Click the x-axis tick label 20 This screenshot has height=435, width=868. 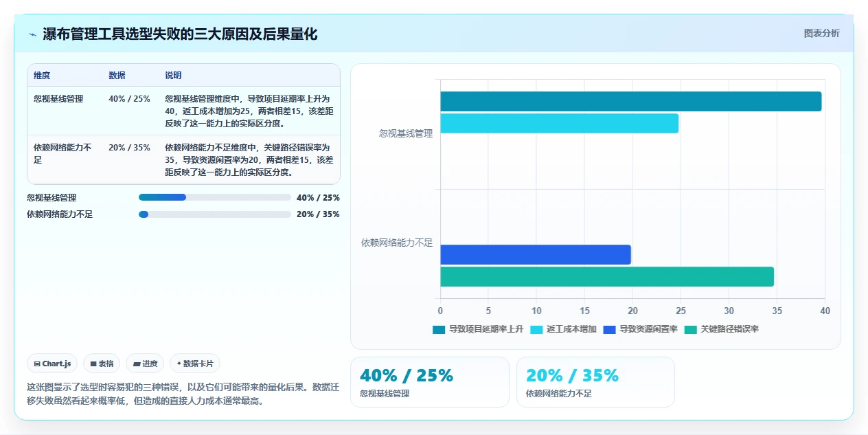coord(632,311)
